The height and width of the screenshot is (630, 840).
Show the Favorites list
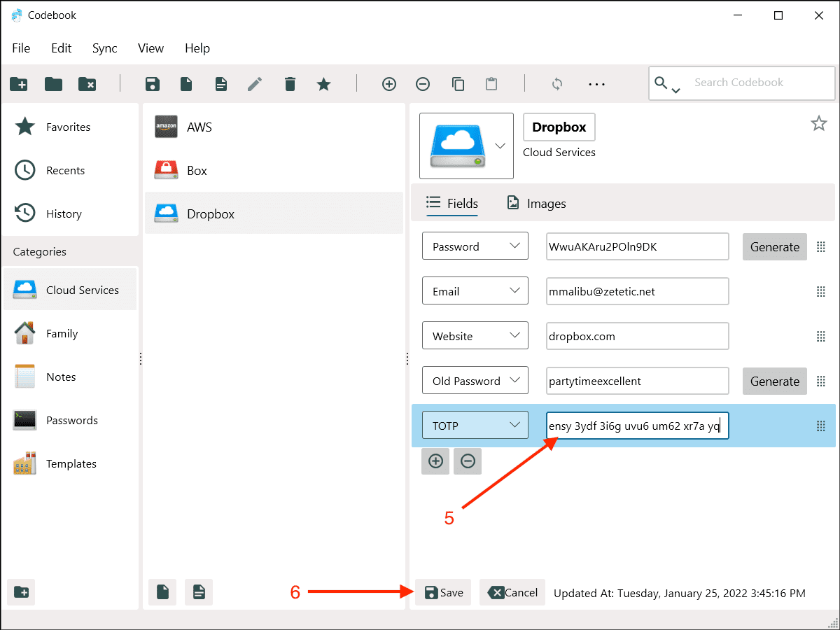click(x=70, y=127)
